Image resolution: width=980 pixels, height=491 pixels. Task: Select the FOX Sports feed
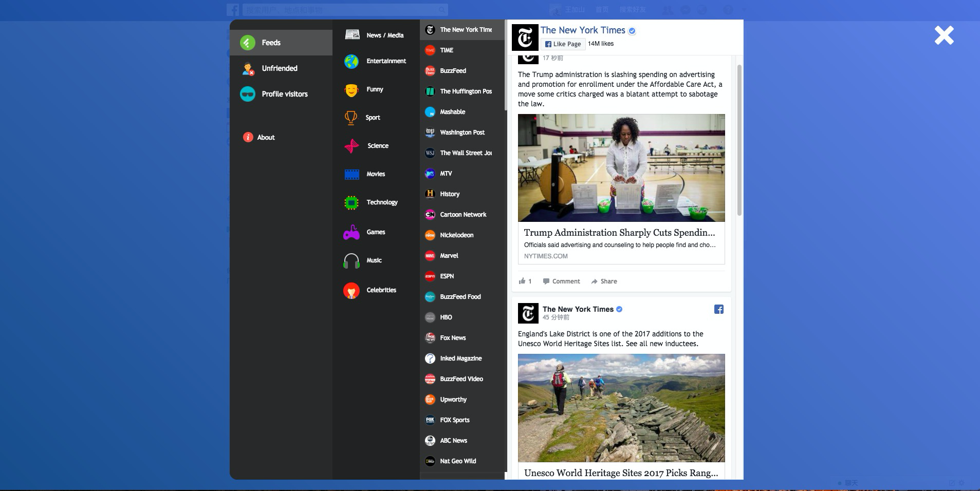coord(462,420)
